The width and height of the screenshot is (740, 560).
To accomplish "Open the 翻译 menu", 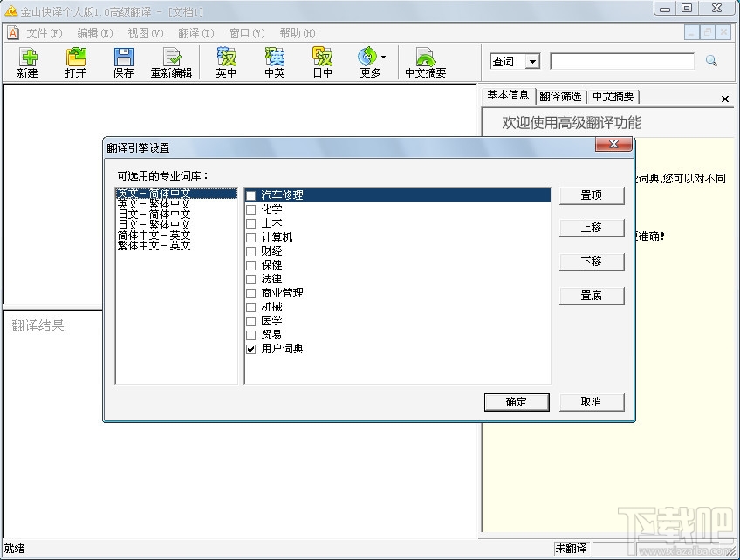I will [195, 33].
